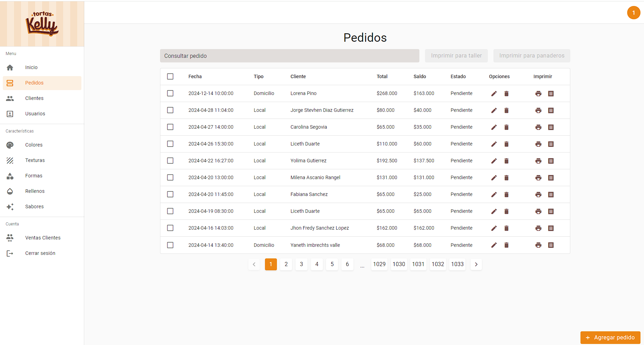Check the select-all checkbox in table header
Viewport: 644px width, 345px height.
(x=170, y=76)
